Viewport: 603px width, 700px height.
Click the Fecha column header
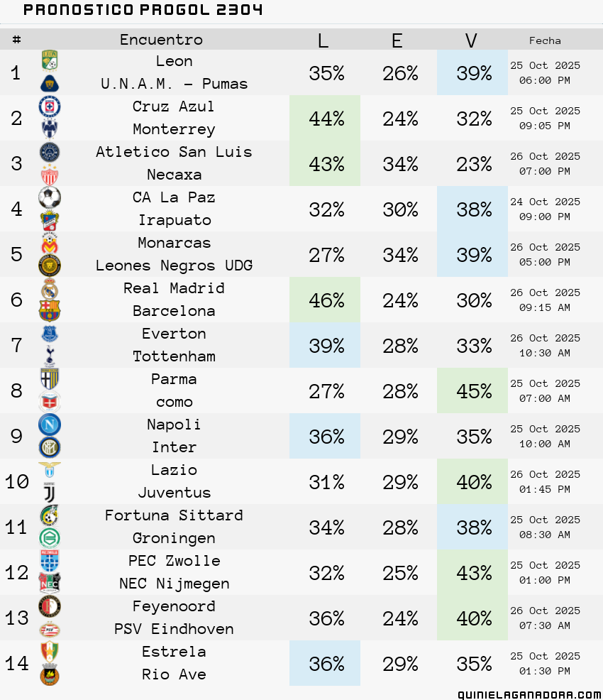tap(545, 40)
